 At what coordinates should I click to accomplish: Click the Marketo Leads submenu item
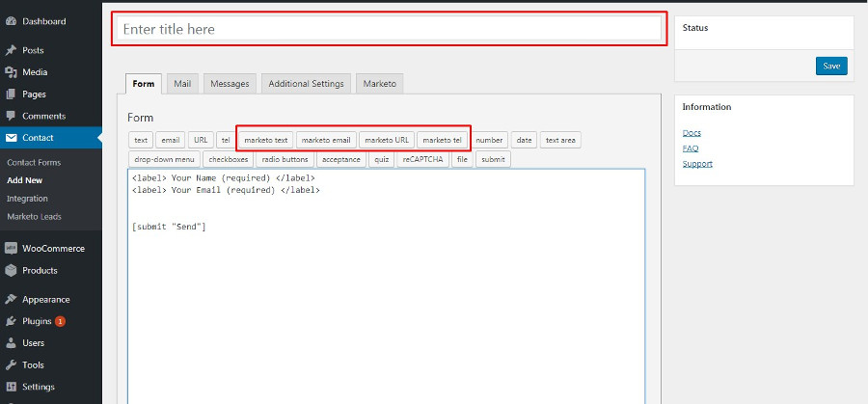(34, 216)
